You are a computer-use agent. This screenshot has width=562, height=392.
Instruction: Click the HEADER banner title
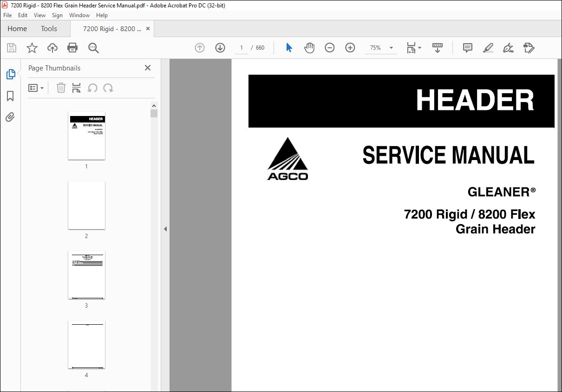[475, 100]
